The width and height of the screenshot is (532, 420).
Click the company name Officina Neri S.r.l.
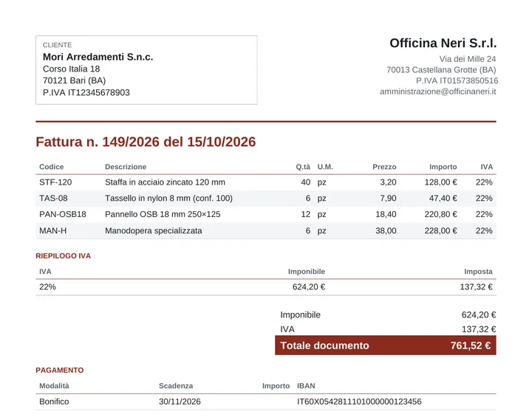click(x=443, y=43)
